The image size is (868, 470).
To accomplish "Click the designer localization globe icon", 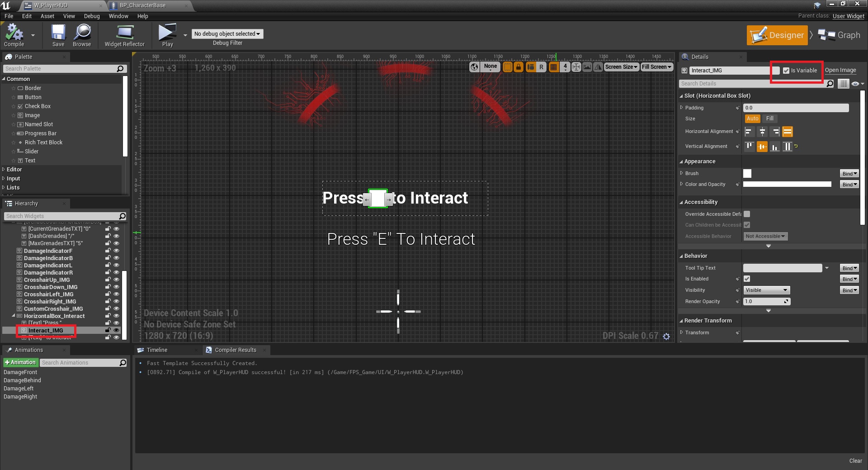I will pos(474,67).
